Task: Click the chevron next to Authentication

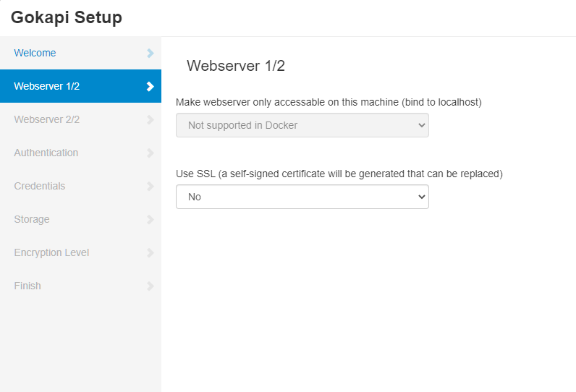Action: pyautogui.click(x=151, y=153)
